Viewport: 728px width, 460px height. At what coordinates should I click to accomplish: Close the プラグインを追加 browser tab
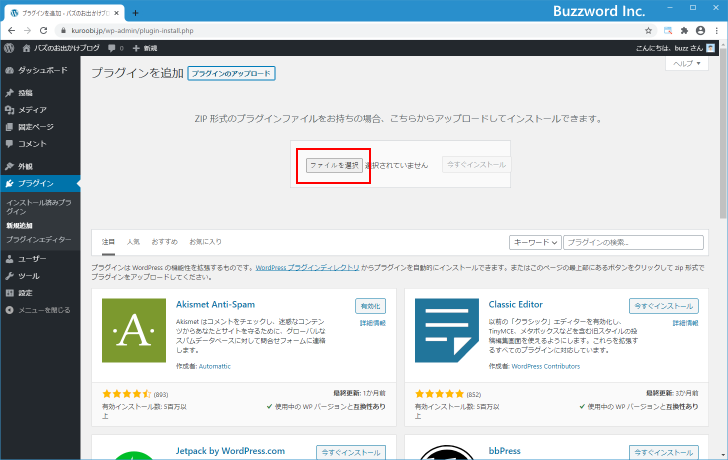[117, 13]
